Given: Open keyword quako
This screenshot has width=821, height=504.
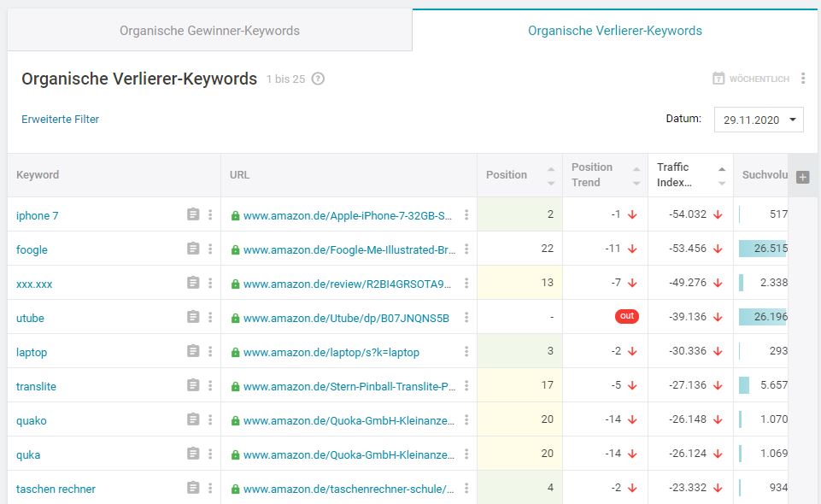Looking at the screenshot, I should 32,421.
